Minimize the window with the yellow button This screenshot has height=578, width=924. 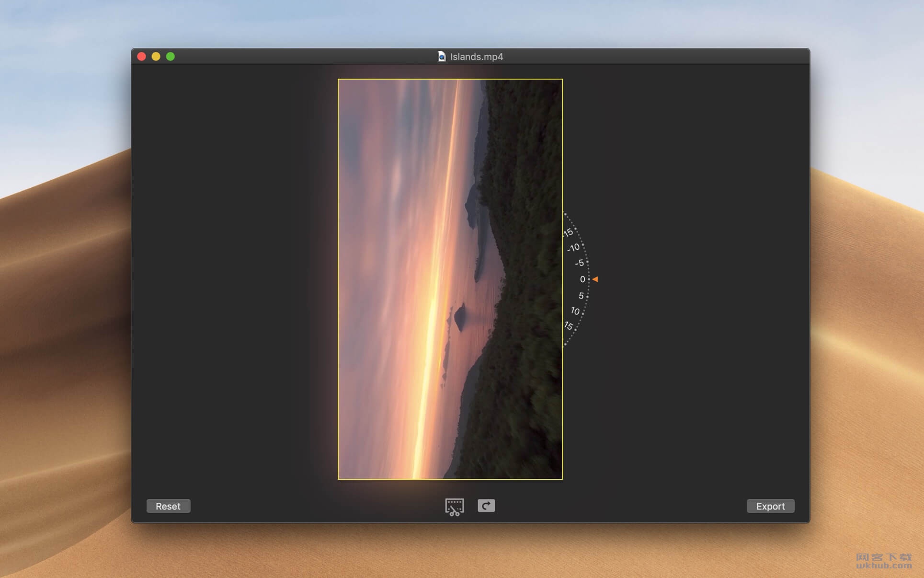click(156, 57)
